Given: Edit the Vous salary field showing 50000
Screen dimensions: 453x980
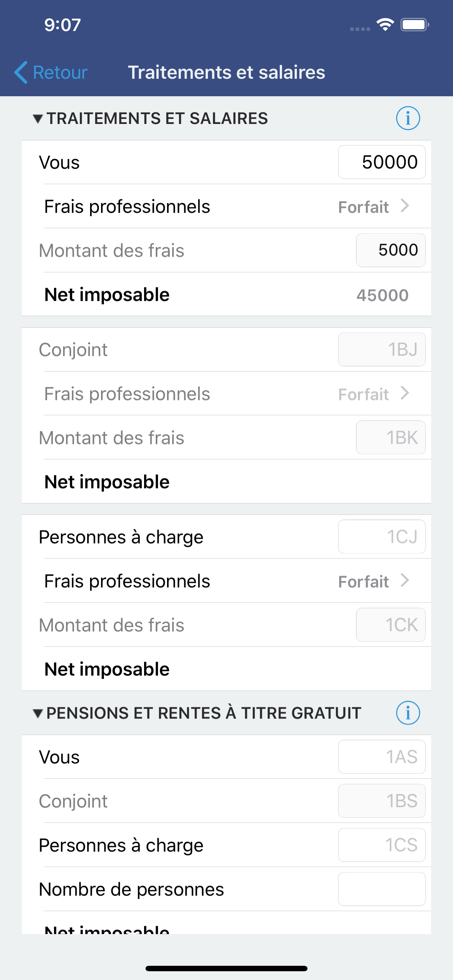Looking at the screenshot, I should tap(382, 162).
